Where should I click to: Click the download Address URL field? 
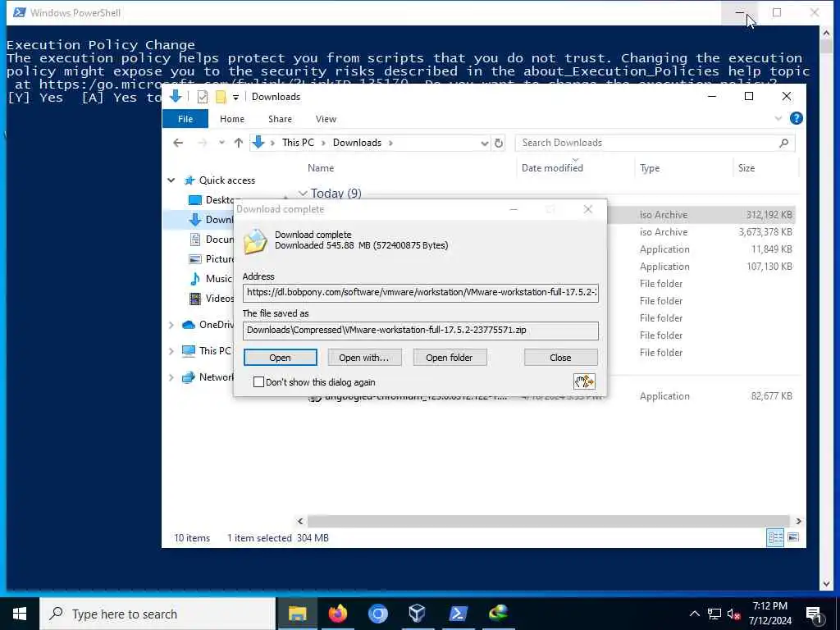[421, 293]
